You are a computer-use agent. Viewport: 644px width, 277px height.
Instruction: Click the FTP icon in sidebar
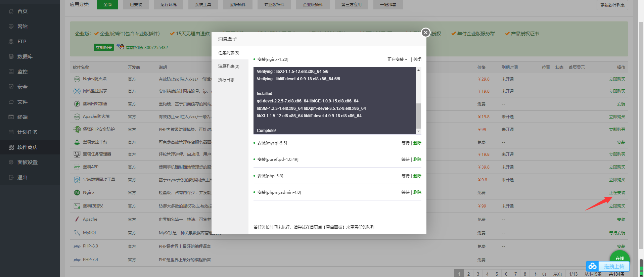pos(11,41)
